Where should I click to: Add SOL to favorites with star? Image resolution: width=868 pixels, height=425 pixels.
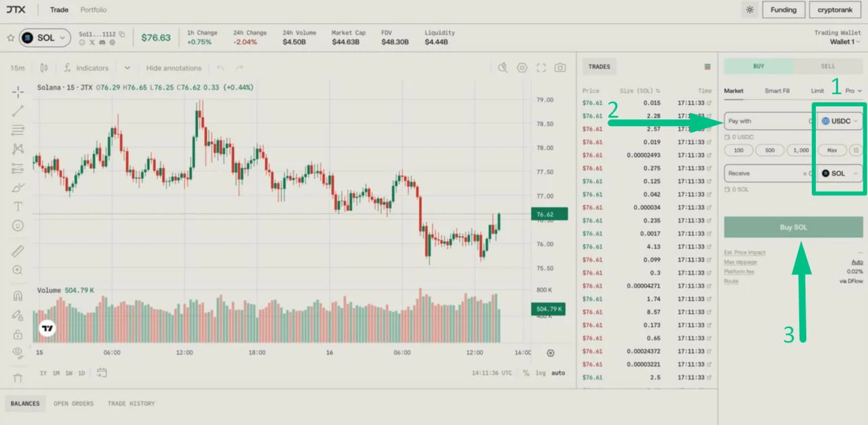point(11,38)
